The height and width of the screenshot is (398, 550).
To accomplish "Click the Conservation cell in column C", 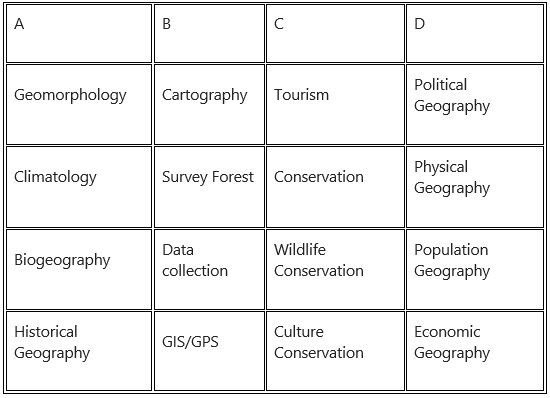I will point(335,187).
